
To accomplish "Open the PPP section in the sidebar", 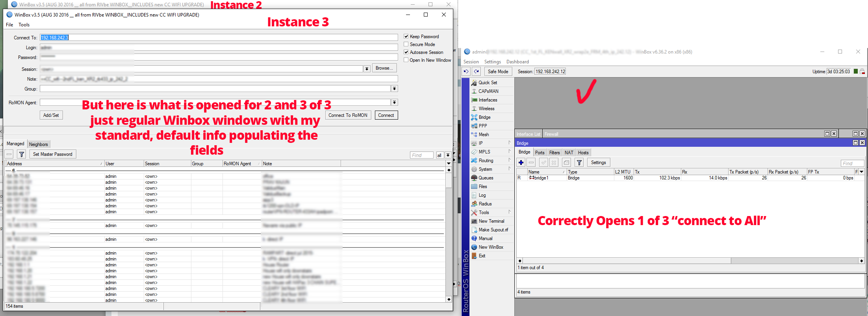I will click(x=483, y=126).
